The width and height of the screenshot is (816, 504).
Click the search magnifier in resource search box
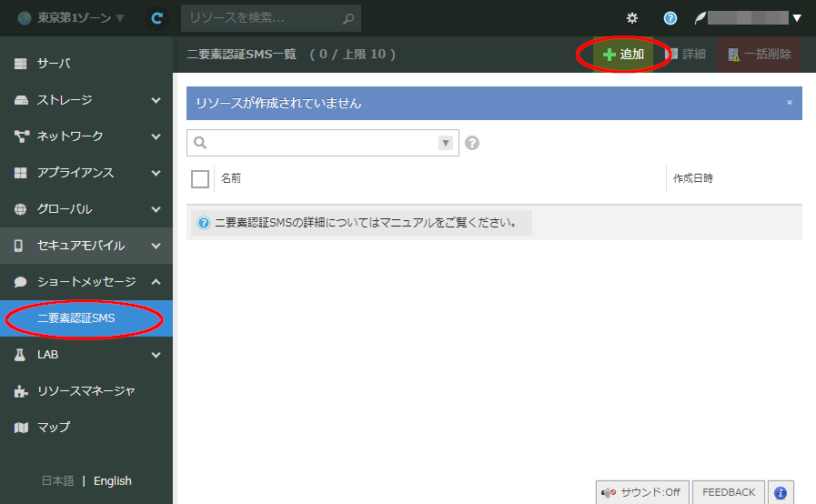pos(348,18)
